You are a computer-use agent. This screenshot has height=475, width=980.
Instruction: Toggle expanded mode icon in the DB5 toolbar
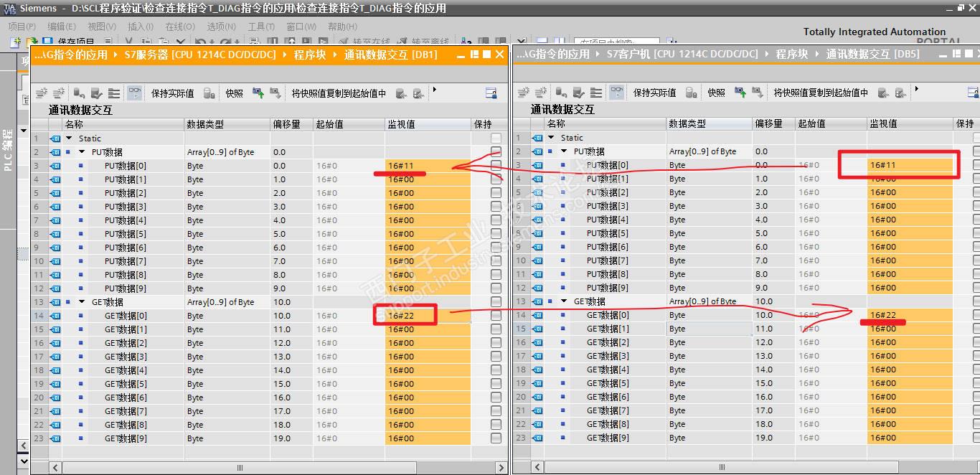(x=596, y=93)
